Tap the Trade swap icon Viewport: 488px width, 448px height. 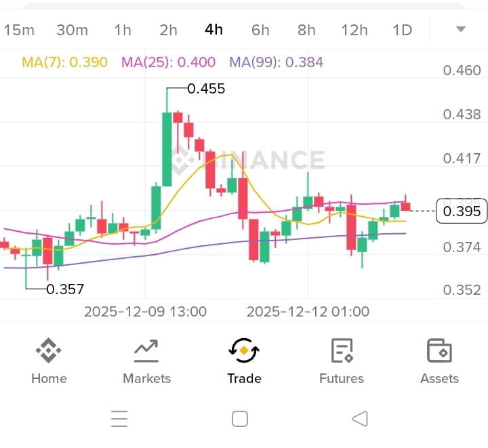pyautogui.click(x=244, y=351)
